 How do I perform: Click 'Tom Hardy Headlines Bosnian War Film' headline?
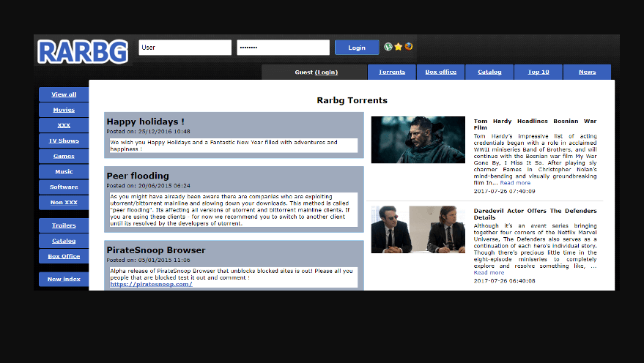[x=535, y=124]
